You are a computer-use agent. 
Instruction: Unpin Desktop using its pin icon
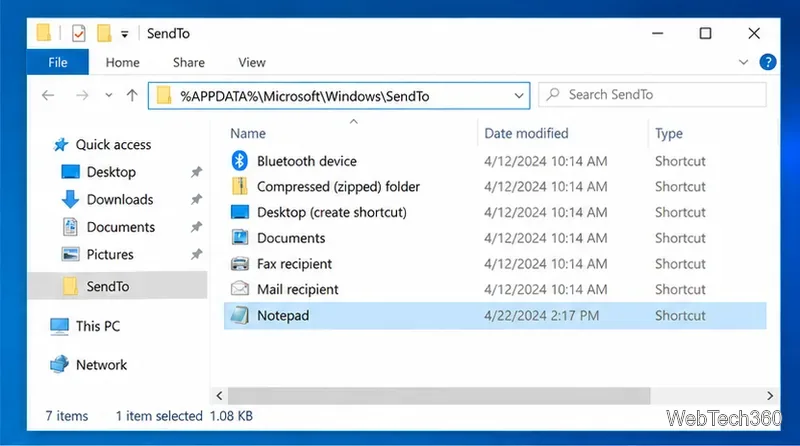(196, 172)
